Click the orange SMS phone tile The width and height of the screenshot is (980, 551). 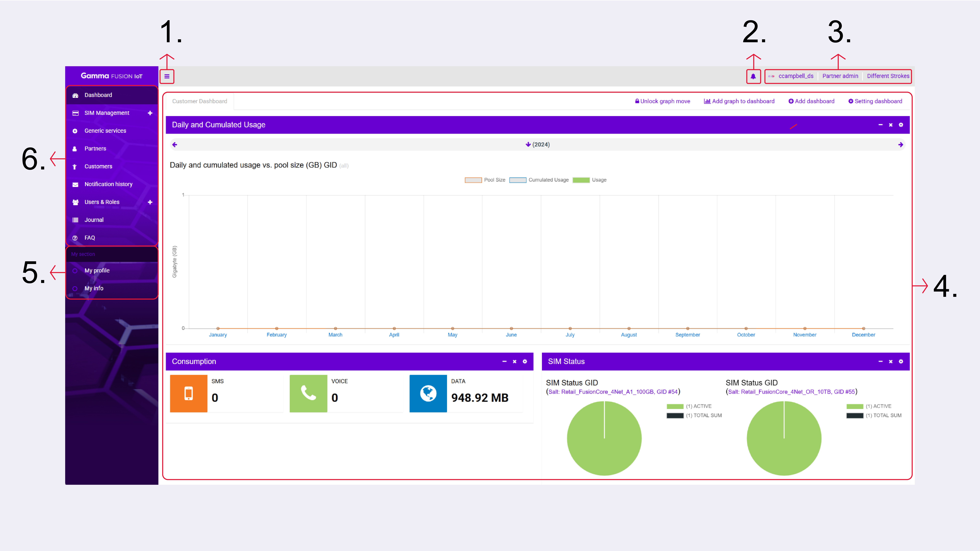pos(189,394)
